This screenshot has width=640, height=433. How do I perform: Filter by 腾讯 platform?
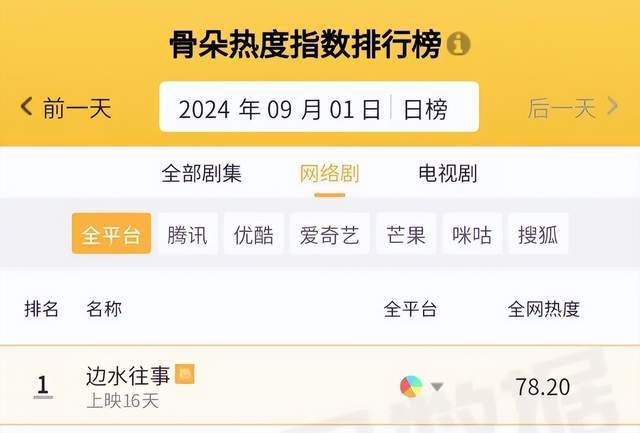point(188,235)
